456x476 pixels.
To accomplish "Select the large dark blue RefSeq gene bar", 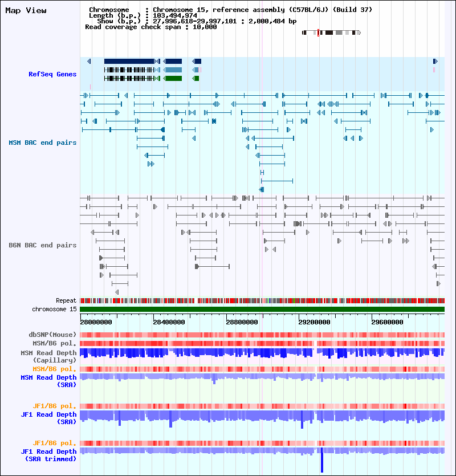I will click(x=129, y=62).
